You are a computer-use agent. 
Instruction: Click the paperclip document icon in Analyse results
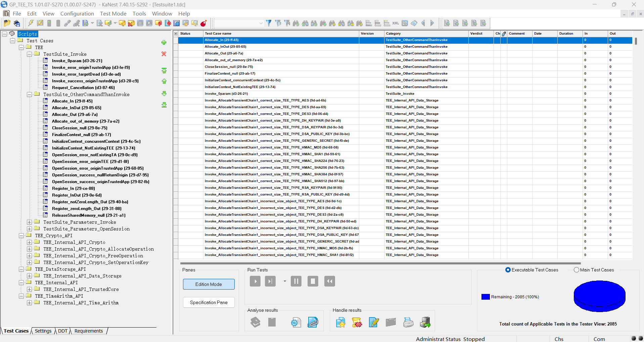pyautogui.click(x=313, y=323)
